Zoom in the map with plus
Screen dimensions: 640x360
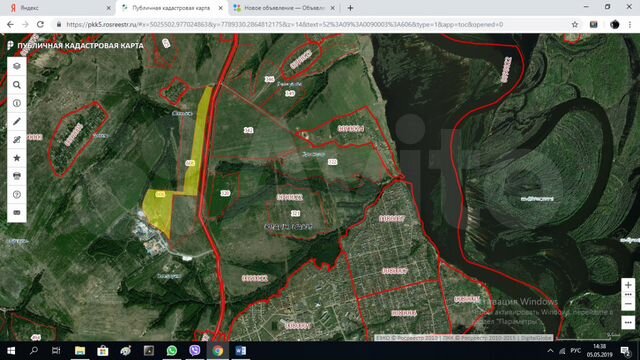[628, 285]
